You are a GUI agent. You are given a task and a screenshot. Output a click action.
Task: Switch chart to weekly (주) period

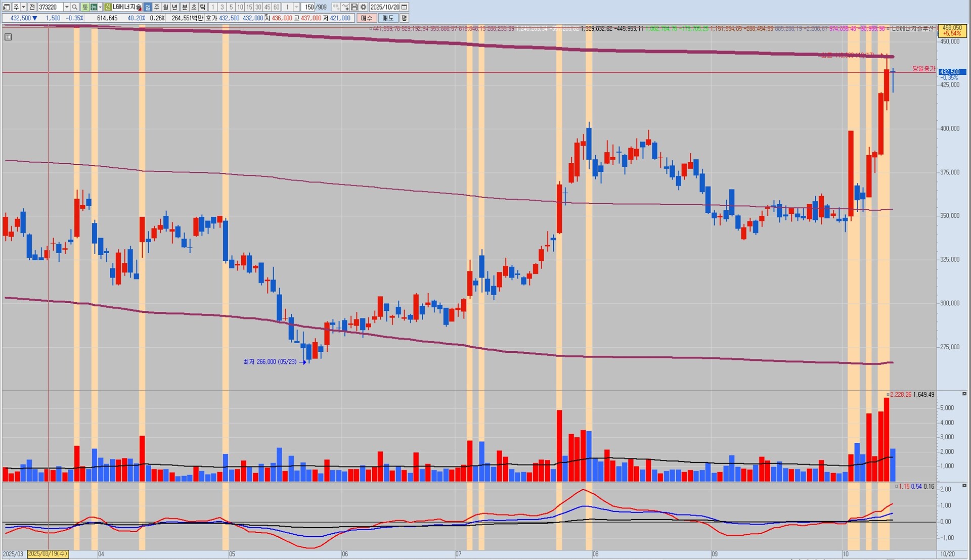[x=157, y=7]
